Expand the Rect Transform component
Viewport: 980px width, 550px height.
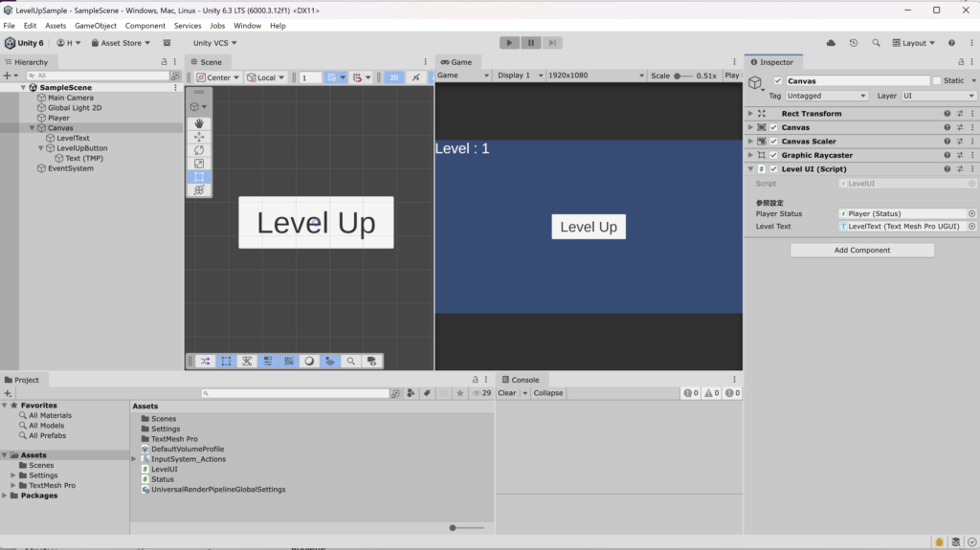pos(750,114)
